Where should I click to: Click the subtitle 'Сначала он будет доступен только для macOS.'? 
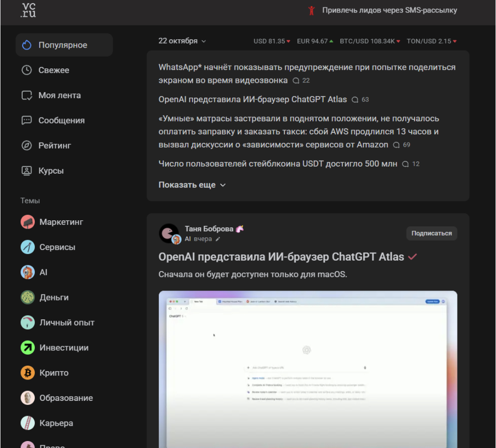pos(253,274)
